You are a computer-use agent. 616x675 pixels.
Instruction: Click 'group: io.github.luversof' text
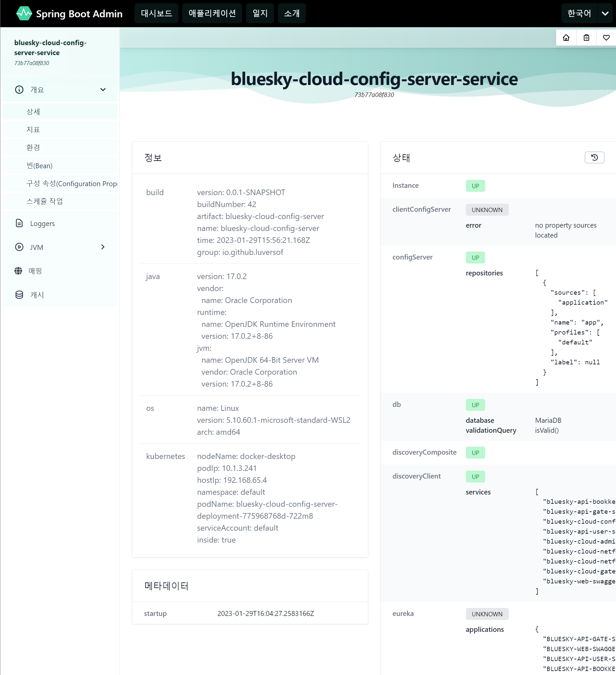pyautogui.click(x=240, y=252)
